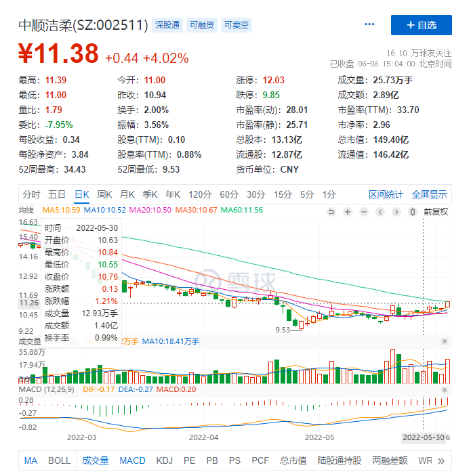Open the three-dot more options menu

tap(369, 24)
